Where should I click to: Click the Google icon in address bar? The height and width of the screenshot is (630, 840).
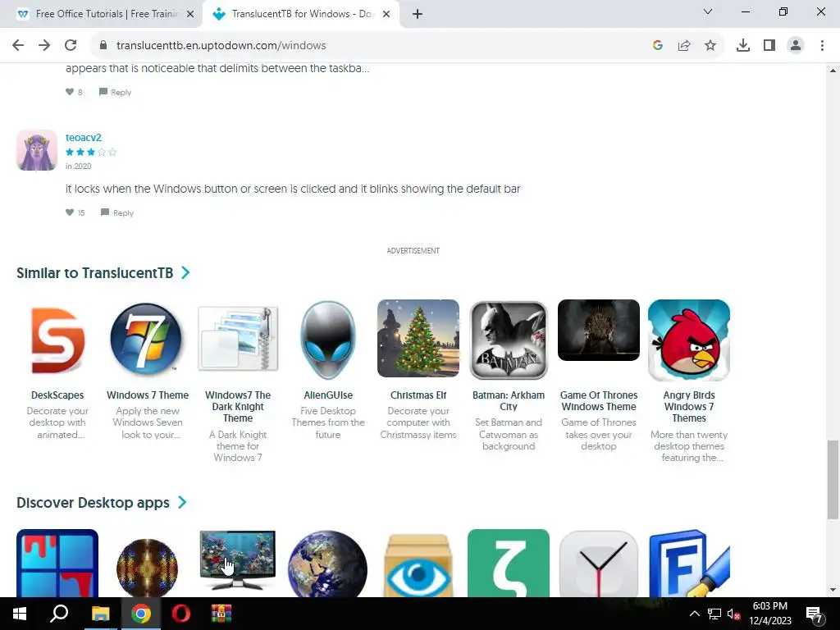pos(658,46)
